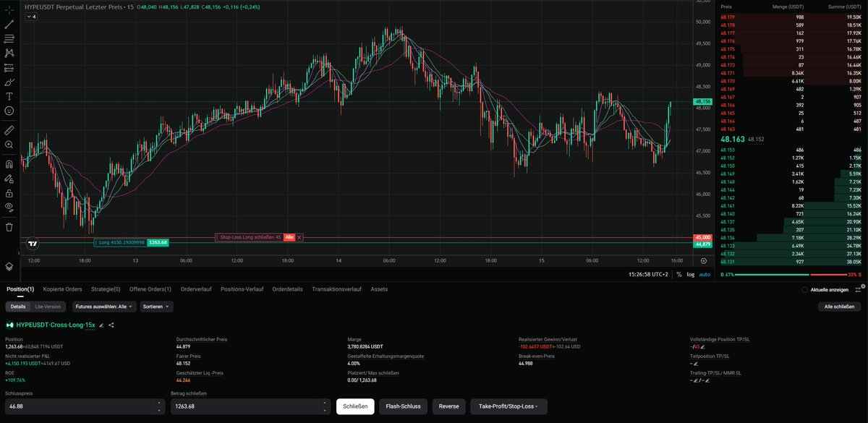
Task: Edit Vollständige Position TP/SL pencil
Action: click(x=702, y=346)
